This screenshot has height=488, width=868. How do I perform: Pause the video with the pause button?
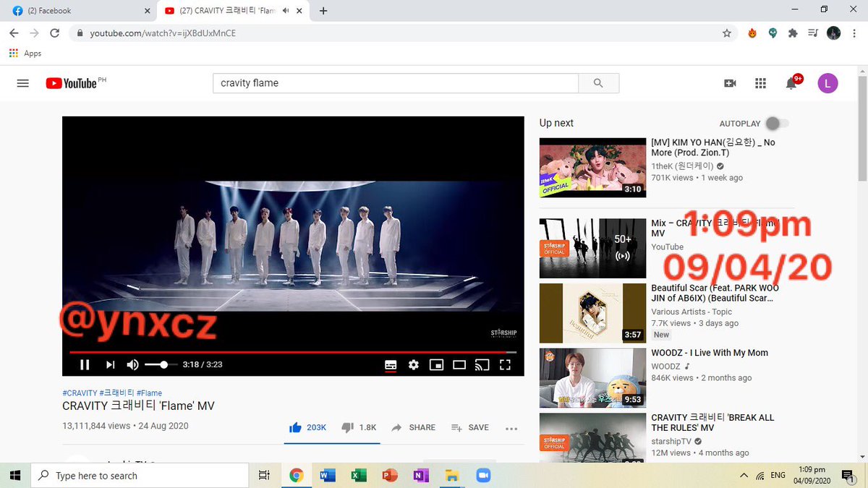pos(85,365)
